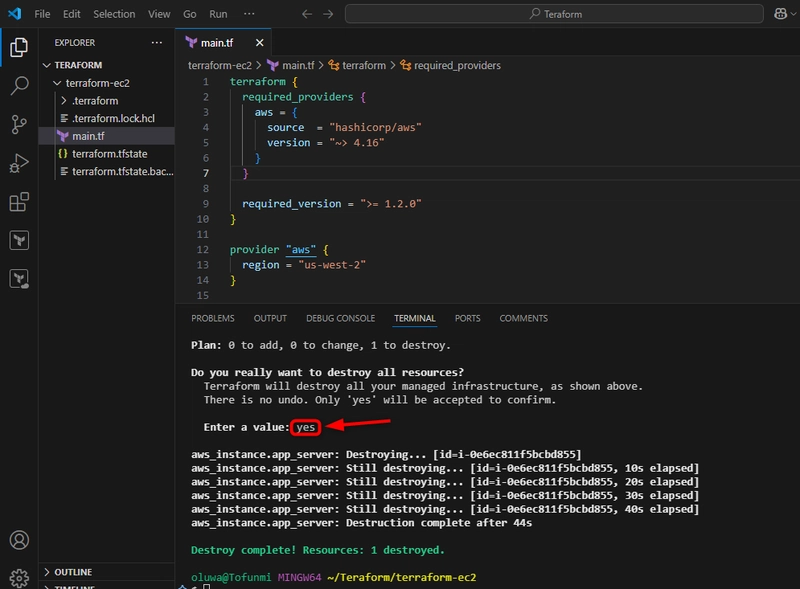Click the VS Code logo icon

[14, 14]
